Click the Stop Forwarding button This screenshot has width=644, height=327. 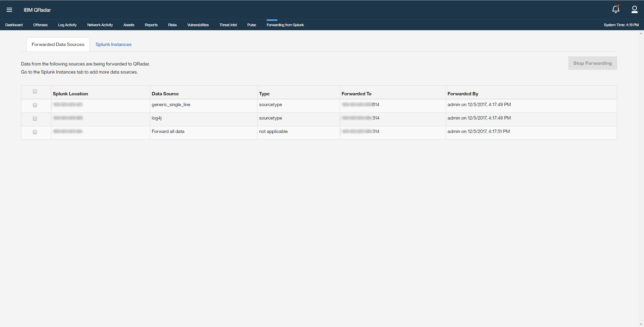(592, 63)
